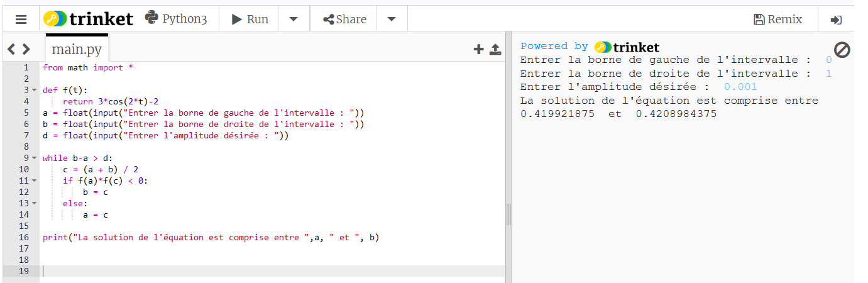Fold the if statement at line 11
The height and width of the screenshot is (283, 868).
click(x=35, y=180)
